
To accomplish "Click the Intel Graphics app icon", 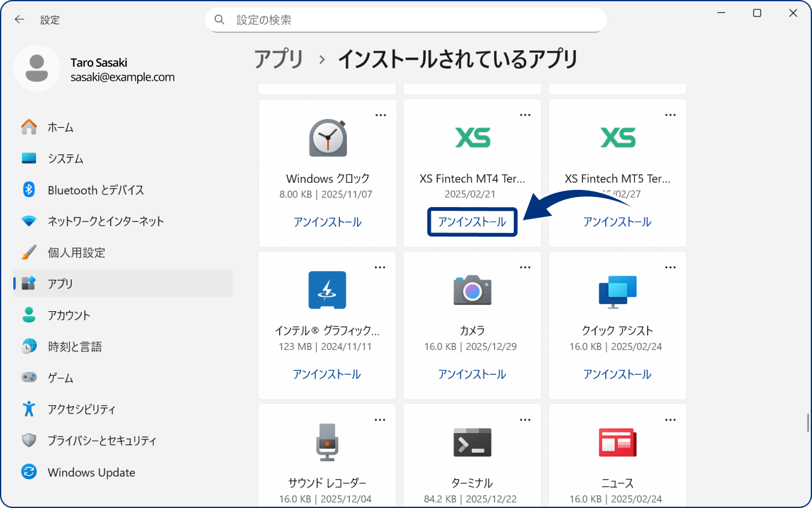I will coord(327,290).
